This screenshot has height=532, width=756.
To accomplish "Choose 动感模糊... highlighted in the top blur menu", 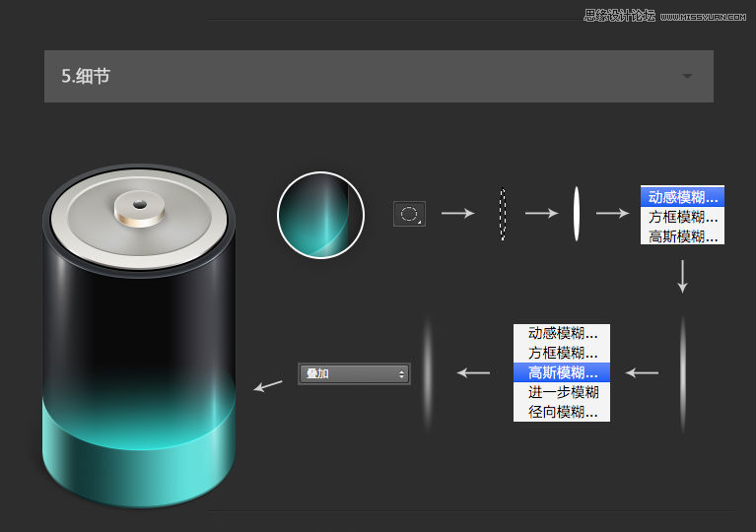I will tap(682, 197).
